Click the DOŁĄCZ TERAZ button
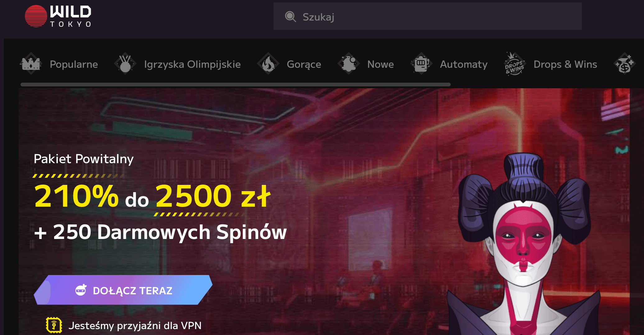 pos(123,290)
